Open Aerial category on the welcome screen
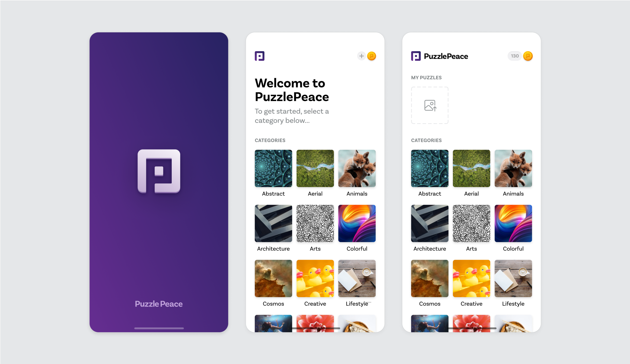The height and width of the screenshot is (364, 630). pyautogui.click(x=315, y=168)
